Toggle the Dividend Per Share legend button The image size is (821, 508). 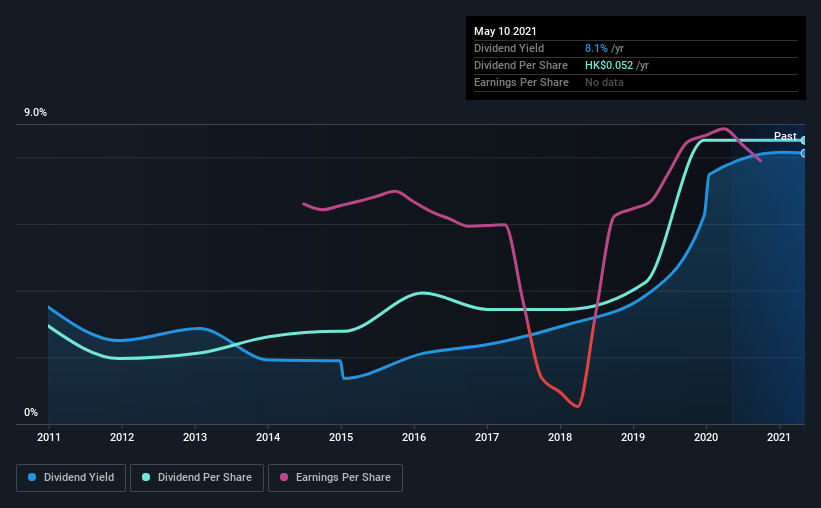click(x=197, y=478)
